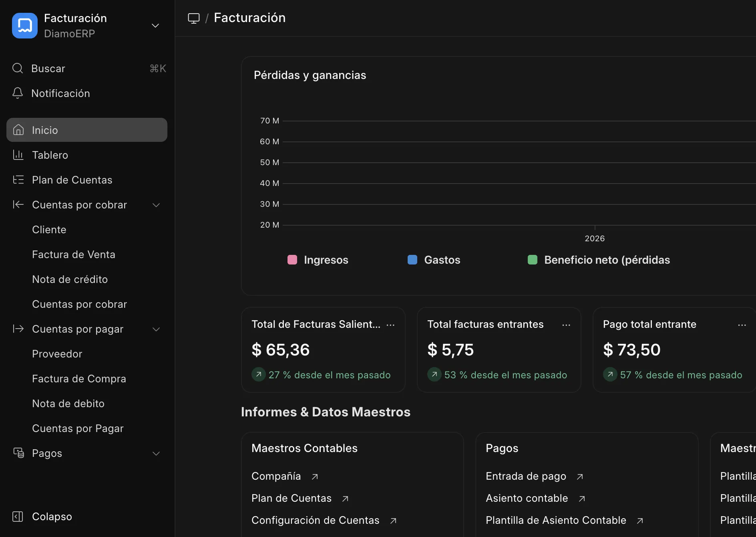This screenshot has height=537, width=756.
Task: Open the Asiento contable link
Action: 527,498
